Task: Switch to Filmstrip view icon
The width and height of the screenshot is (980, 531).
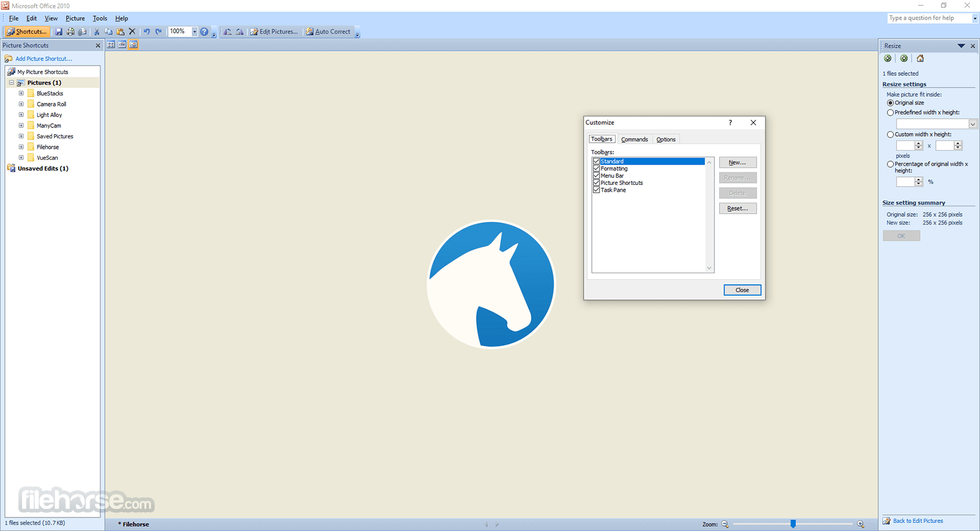Action: pos(122,45)
